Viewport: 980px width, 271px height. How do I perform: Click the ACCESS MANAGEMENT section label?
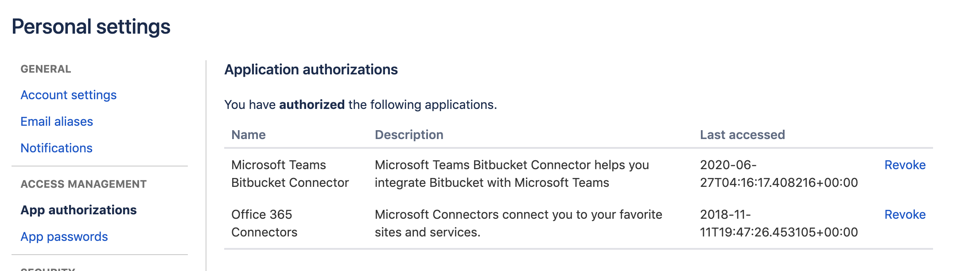point(83,184)
